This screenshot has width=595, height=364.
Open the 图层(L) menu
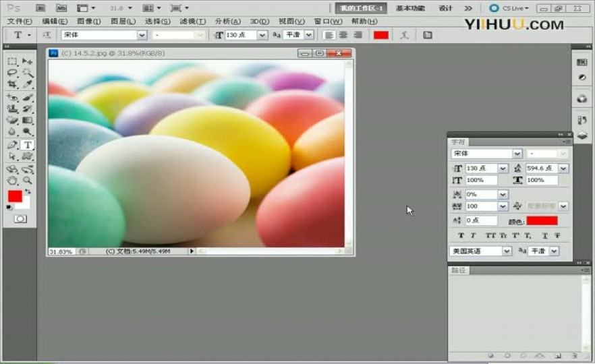[123, 22]
